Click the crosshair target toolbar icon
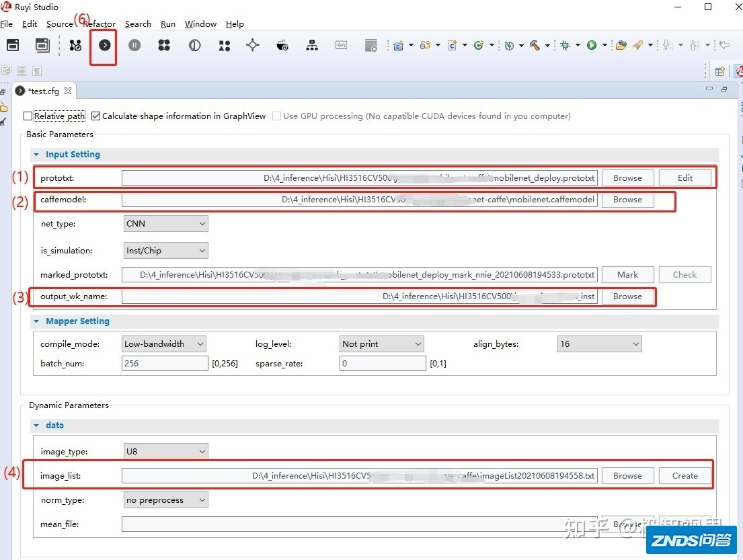743x560 pixels. [253, 45]
